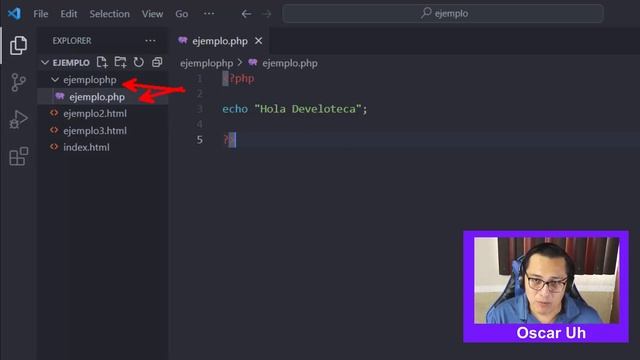Image resolution: width=640 pixels, height=360 pixels.
Task: Click the Oscar Uh webcam overlay
Action: tap(546, 287)
